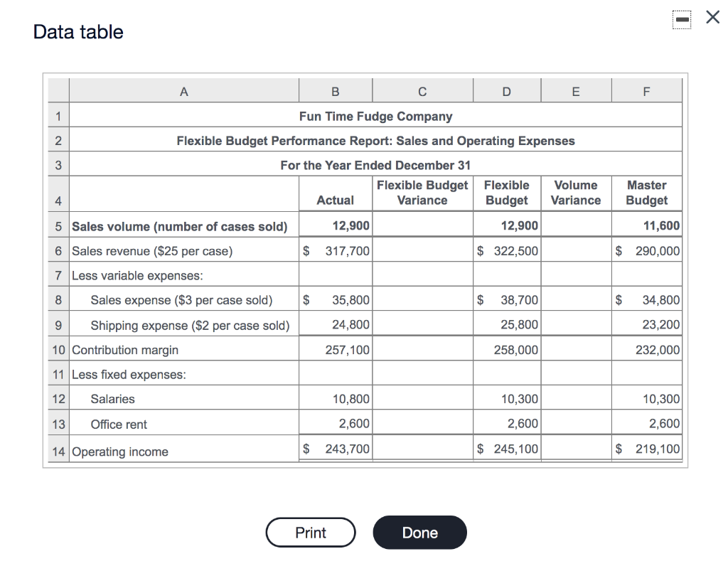Select column header F

646,90
